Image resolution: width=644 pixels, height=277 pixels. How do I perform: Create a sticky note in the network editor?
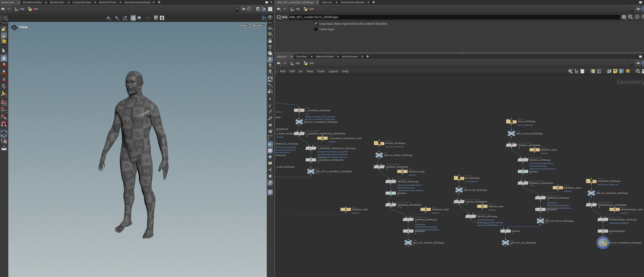pos(615,71)
